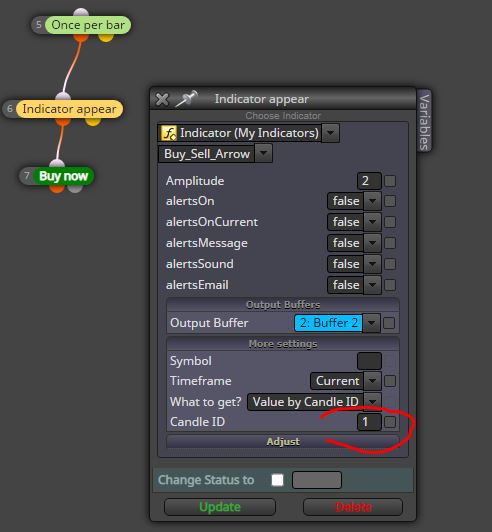492x532 pixels.
Task: Click the input connector above Once per bar
Action: (81, 13)
